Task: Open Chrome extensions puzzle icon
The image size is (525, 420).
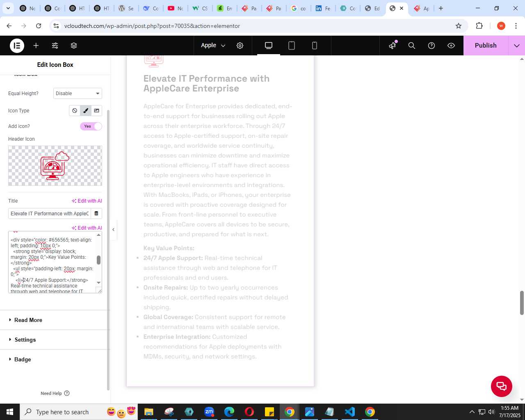Action: coord(479,26)
